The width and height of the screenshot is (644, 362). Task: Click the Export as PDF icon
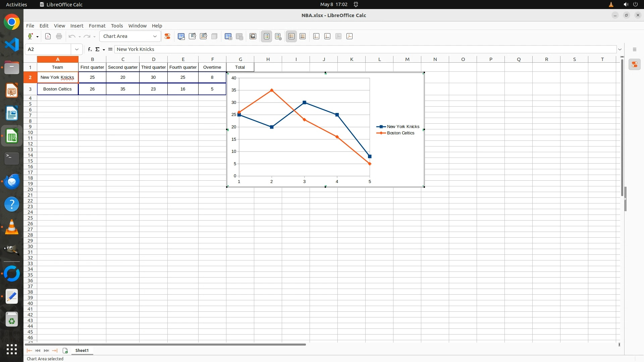[48, 36]
